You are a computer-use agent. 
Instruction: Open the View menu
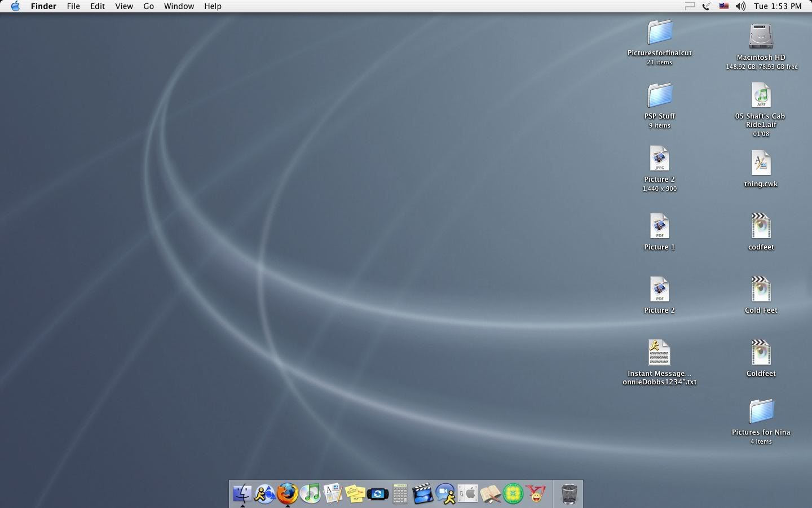[x=124, y=6]
